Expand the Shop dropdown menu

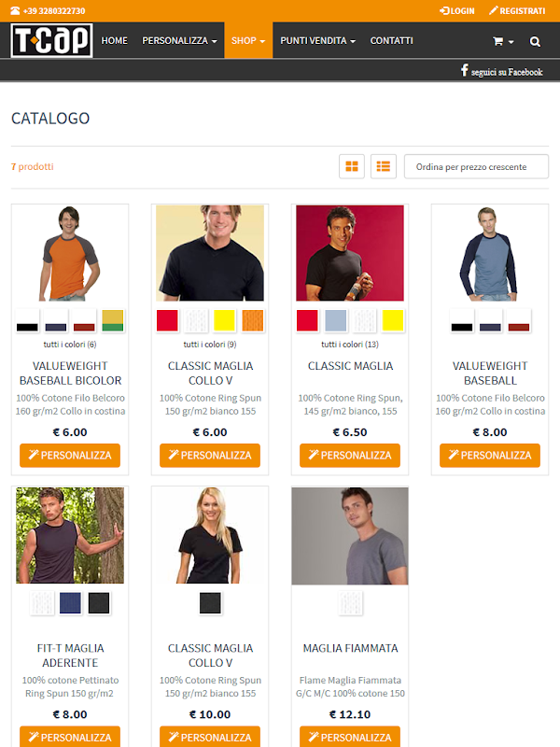[x=248, y=40]
